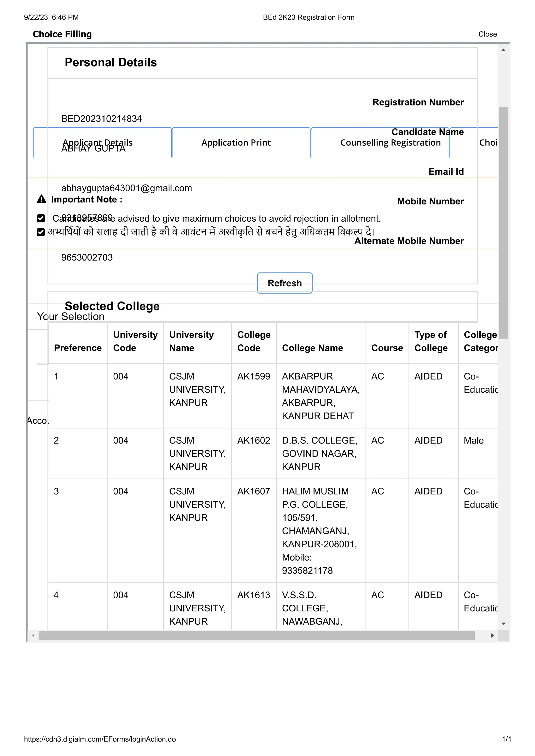Click the email abhaygupta643001@gmail.com
Image resolution: width=535 pixels, height=756 pixels.
click(x=126, y=188)
